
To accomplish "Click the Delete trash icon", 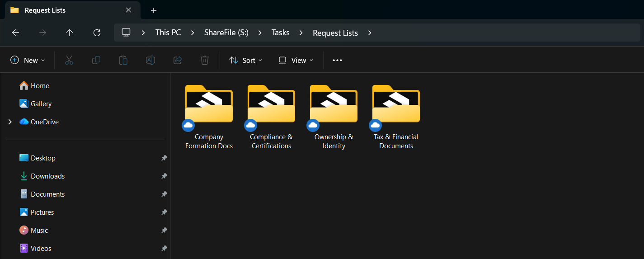I will [205, 60].
